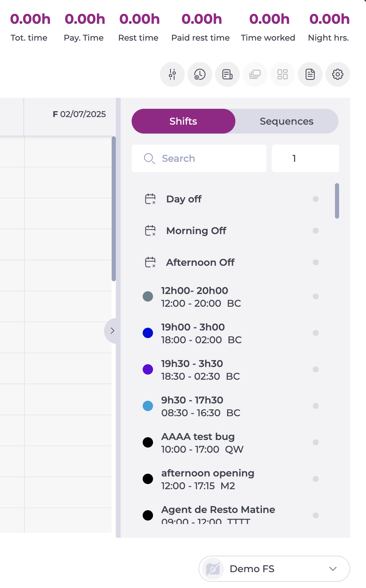Screen dimensions: 366x588
Task: Select the toggle beside AAAA test bug shift
Action: pyautogui.click(x=315, y=442)
